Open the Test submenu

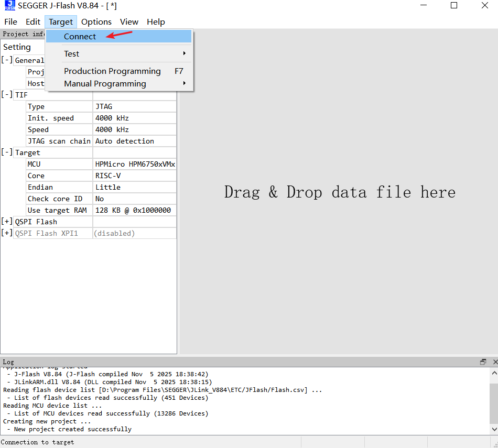click(x=119, y=53)
